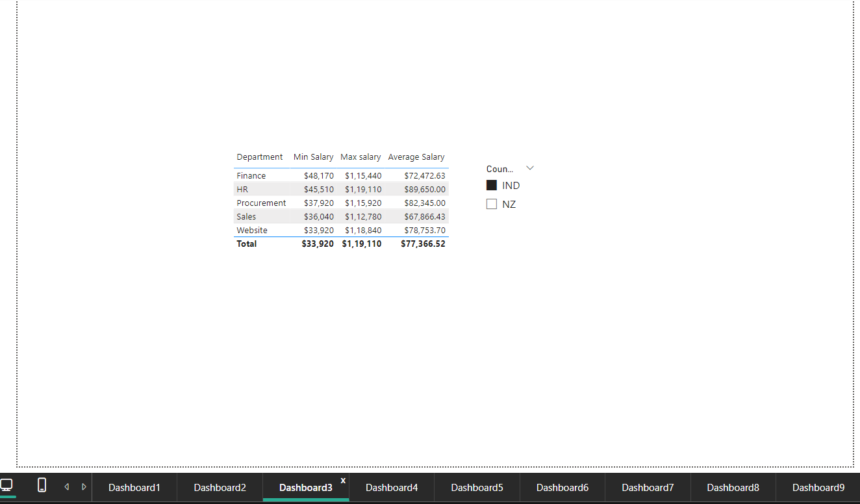Screen dimensions: 860x504
Task: Switch to web layout view icon
Action: [x=7, y=486]
